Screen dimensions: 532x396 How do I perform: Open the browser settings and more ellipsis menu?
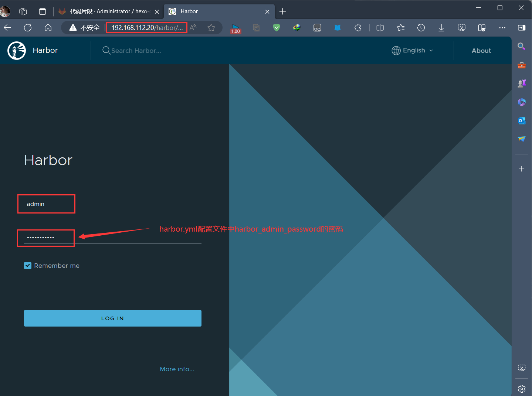pos(502,28)
